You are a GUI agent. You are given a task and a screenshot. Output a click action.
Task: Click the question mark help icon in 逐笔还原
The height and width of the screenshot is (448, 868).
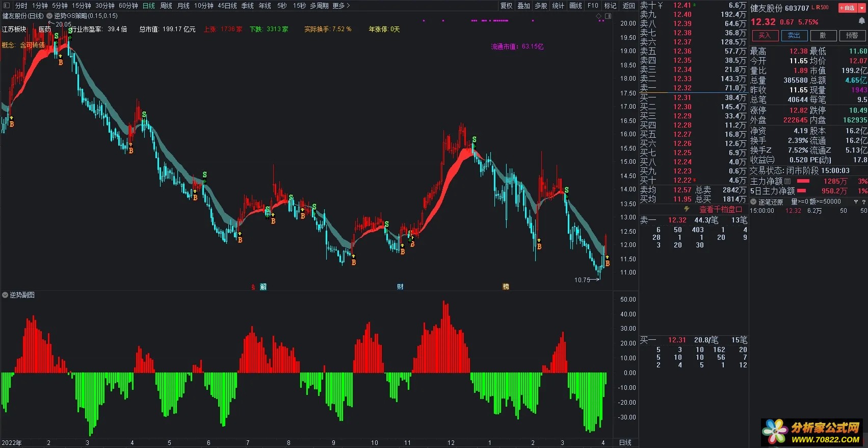point(863,202)
